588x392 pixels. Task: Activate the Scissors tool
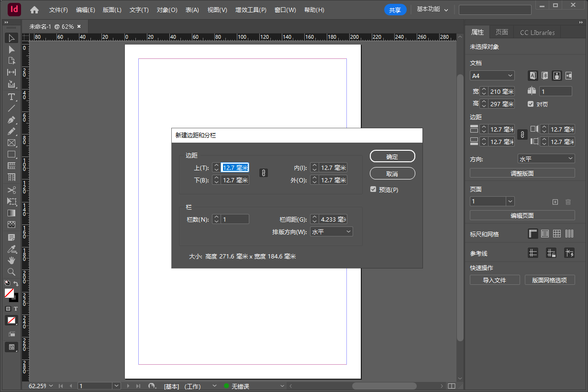(11, 190)
